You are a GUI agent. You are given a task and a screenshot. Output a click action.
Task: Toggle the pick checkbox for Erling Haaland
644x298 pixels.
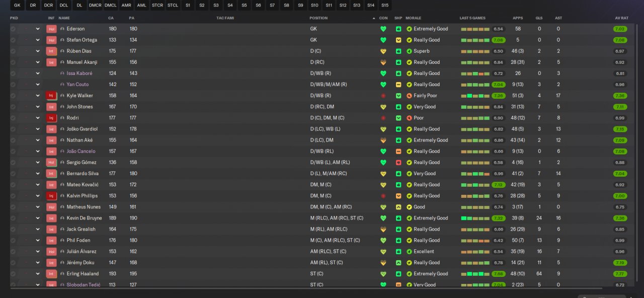13,274
